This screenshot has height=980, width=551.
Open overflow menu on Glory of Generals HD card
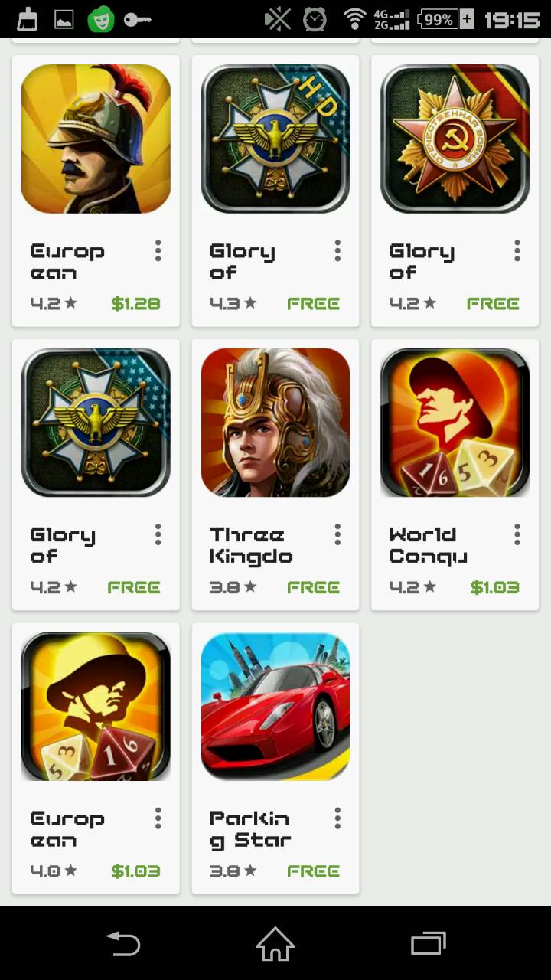tap(337, 250)
